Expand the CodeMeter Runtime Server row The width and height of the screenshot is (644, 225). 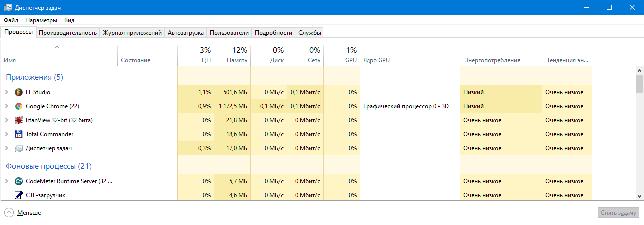pos(6,181)
